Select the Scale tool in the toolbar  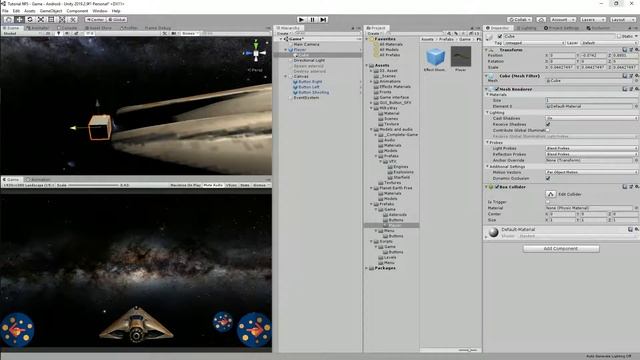41,19
